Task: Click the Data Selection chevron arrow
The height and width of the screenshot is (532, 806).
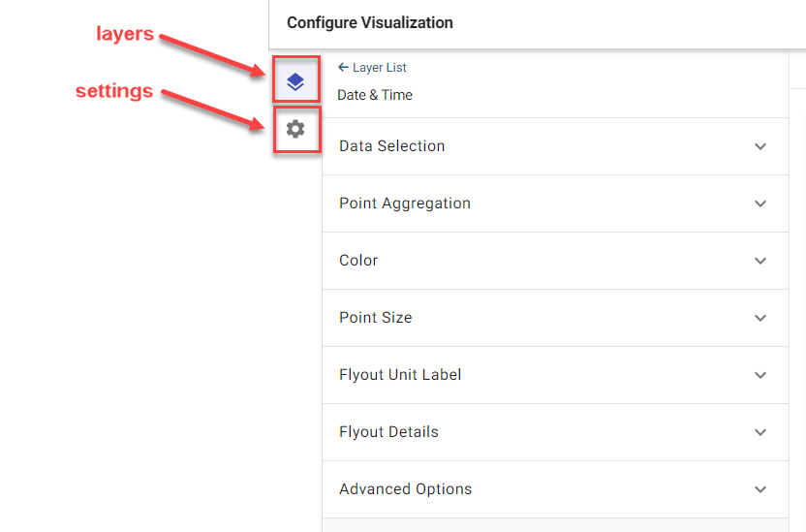Action: point(760,146)
